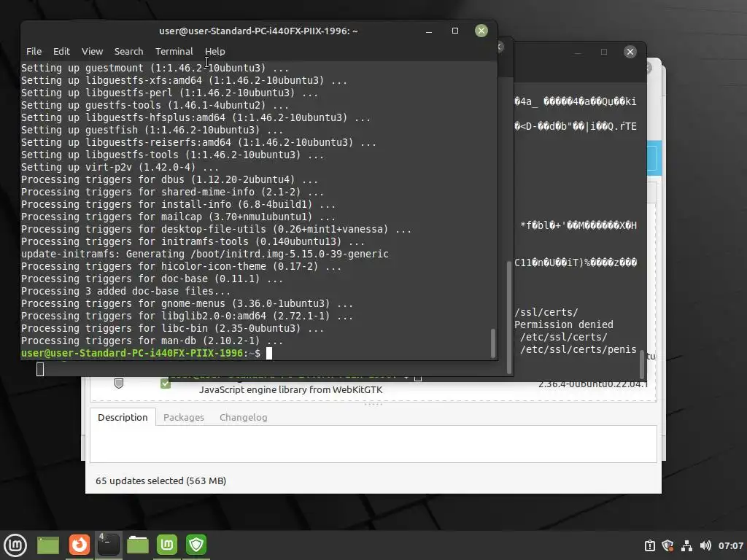Click the 'Setting up virt-p2v' line
The height and width of the screenshot is (560, 747).
(x=120, y=167)
